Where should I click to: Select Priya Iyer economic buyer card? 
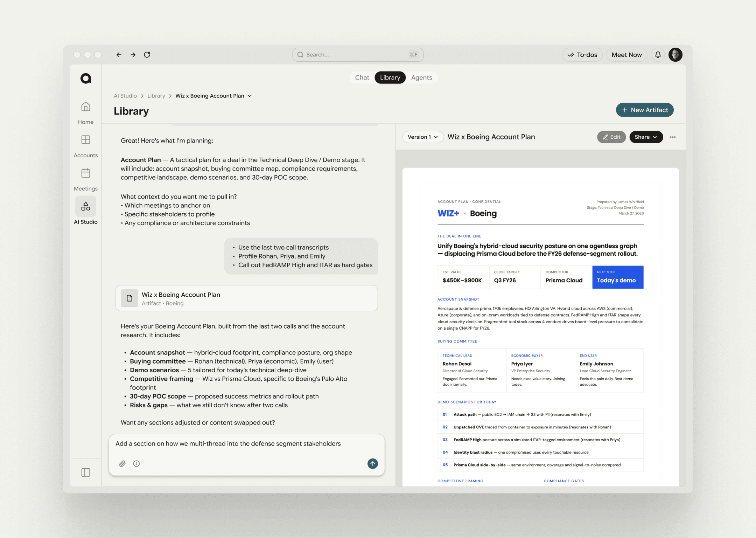[x=540, y=370]
